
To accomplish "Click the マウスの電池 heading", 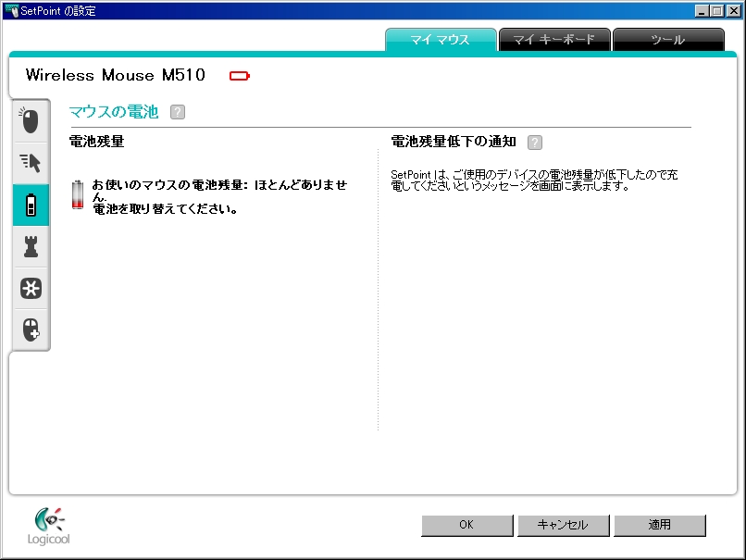I will pos(114,112).
